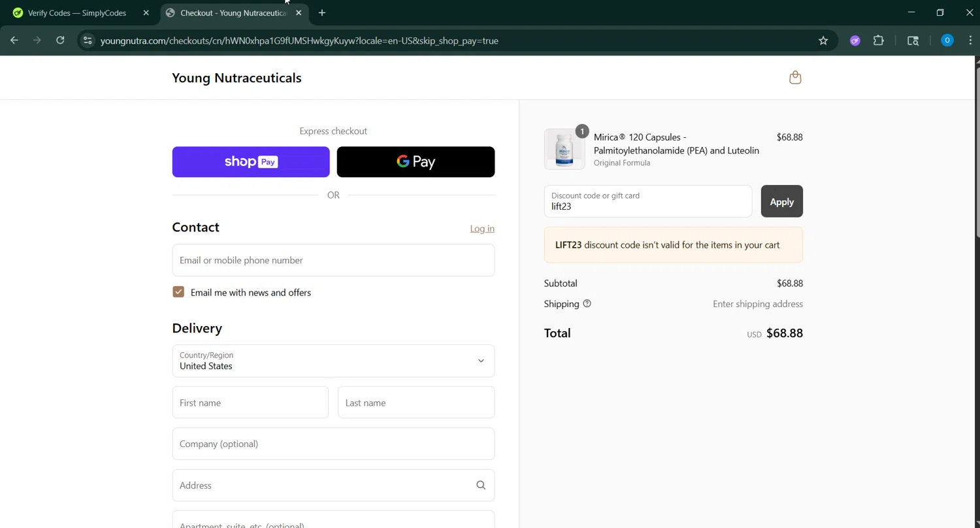
Task: Open Chrome's three-dot menu
Action: coord(970,41)
